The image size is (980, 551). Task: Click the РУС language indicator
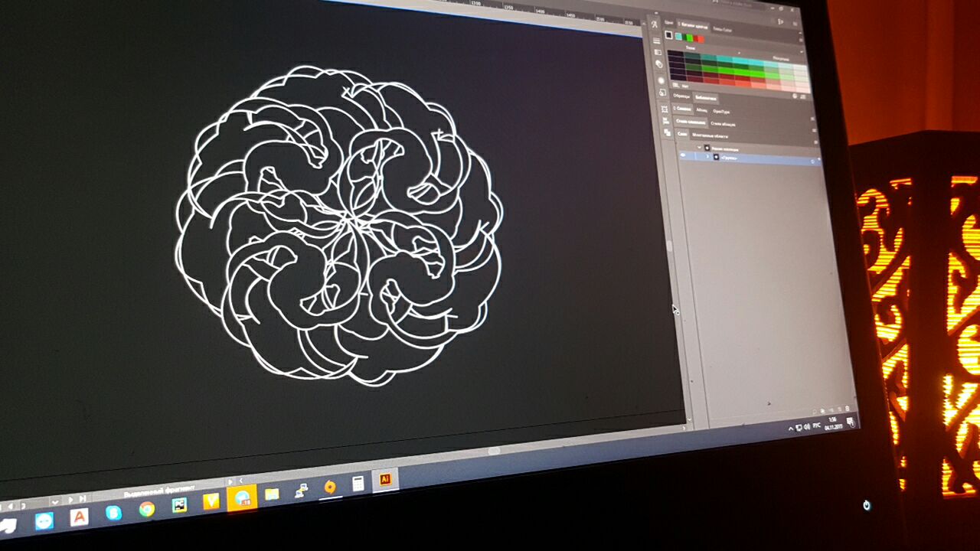tap(817, 425)
